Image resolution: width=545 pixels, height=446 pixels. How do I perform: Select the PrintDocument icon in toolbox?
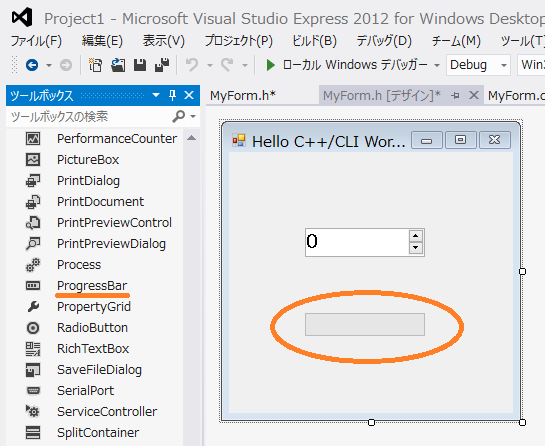coord(33,202)
